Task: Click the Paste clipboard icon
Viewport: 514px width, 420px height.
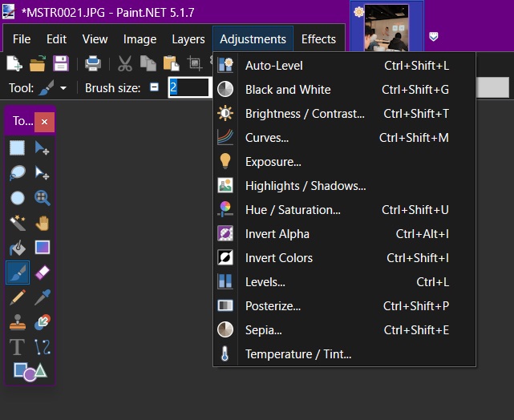Action: point(172,63)
